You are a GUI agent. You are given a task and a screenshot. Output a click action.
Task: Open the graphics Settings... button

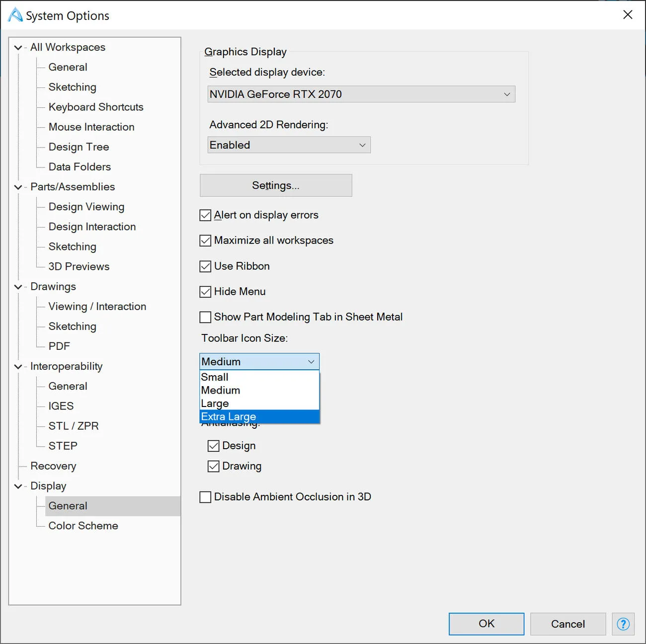276,185
